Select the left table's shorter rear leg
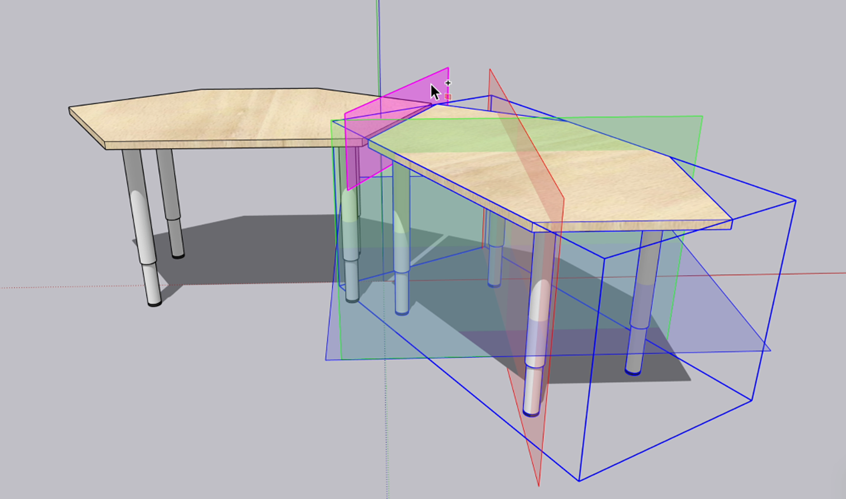This screenshot has width=846, height=499. pyautogui.click(x=170, y=203)
